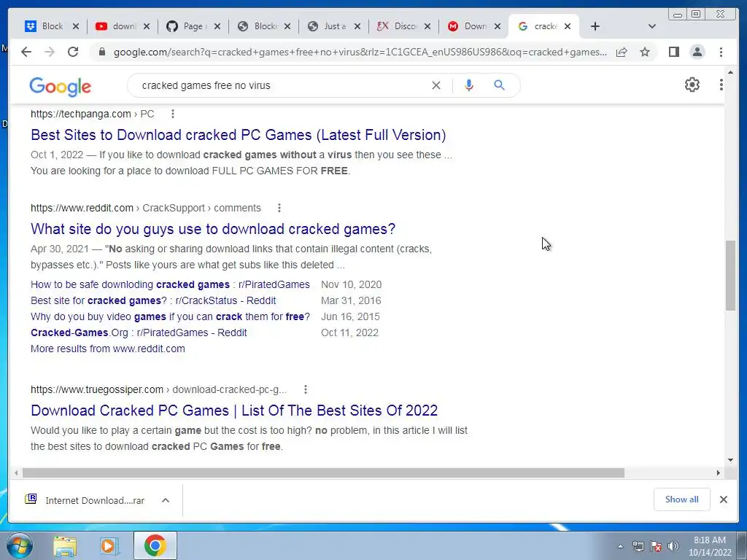The height and width of the screenshot is (560, 747).
Task: Switch to the Blocke tab
Action: [258, 26]
